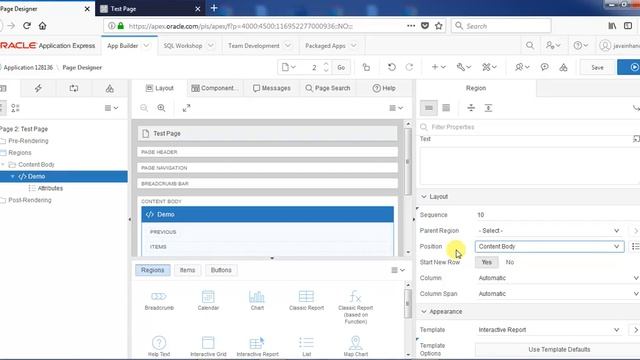Click the page lock icon in toolbar
The height and width of the screenshot is (360, 640).
366,67
